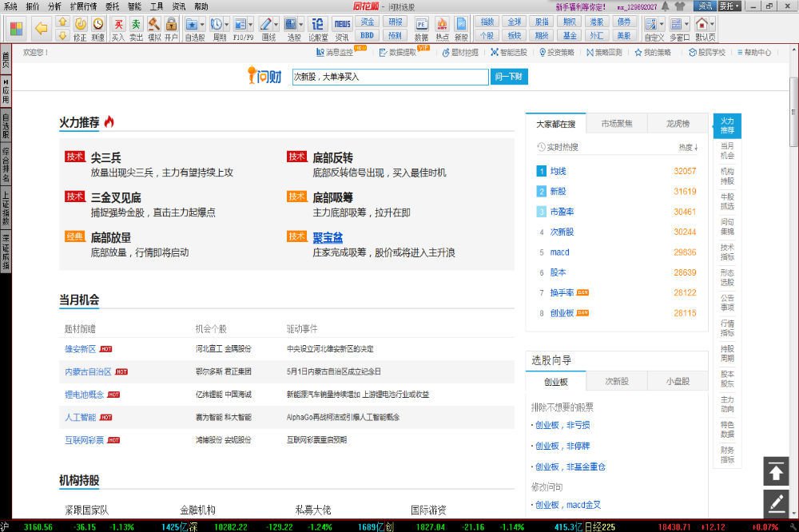
Task: Click the 美股 toolbar button
Action: pos(624,36)
